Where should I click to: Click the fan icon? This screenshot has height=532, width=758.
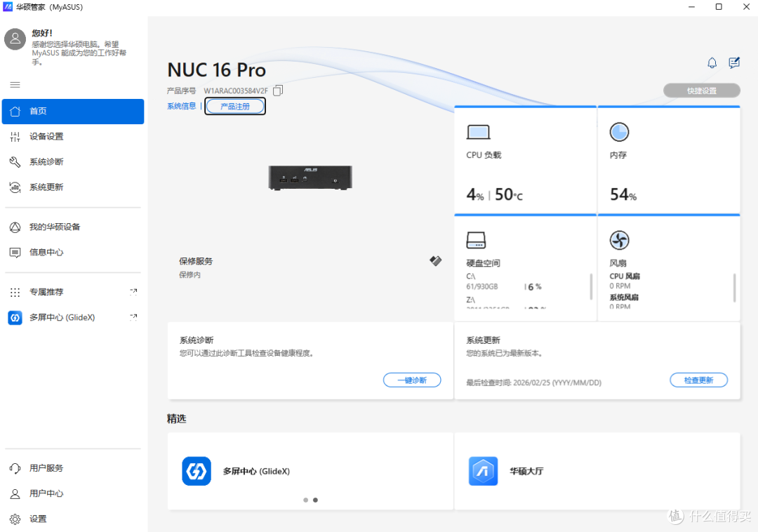pyautogui.click(x=619, y=240)
